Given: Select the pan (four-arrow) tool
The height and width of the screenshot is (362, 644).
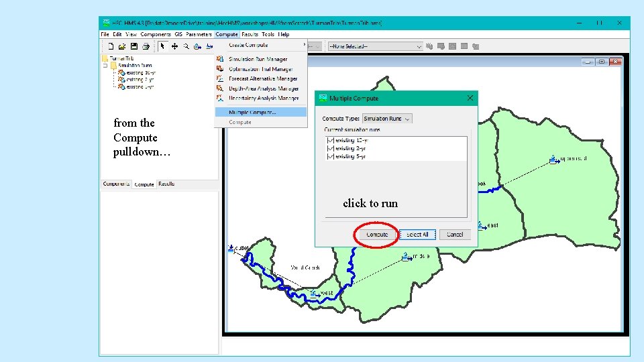Looking at the screenshot, I should click(x=174, y=46).
